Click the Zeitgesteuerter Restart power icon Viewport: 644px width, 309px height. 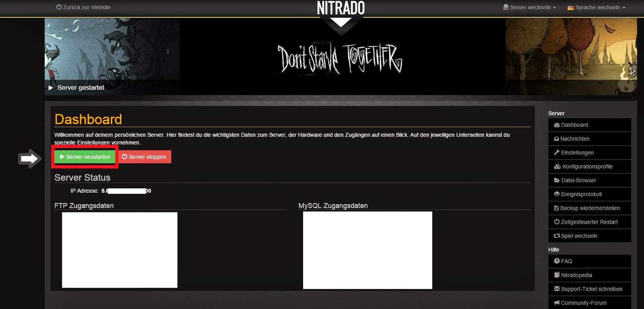point(557,222)
